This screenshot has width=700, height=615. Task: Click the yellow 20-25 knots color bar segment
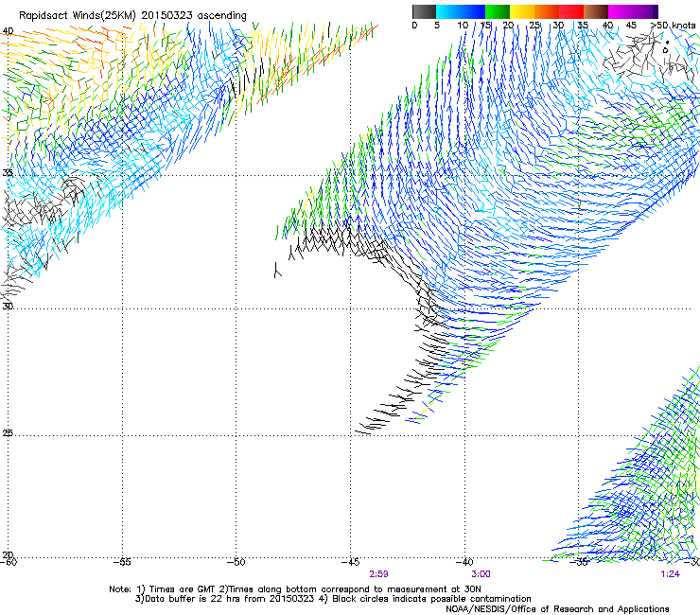(522, 11)
